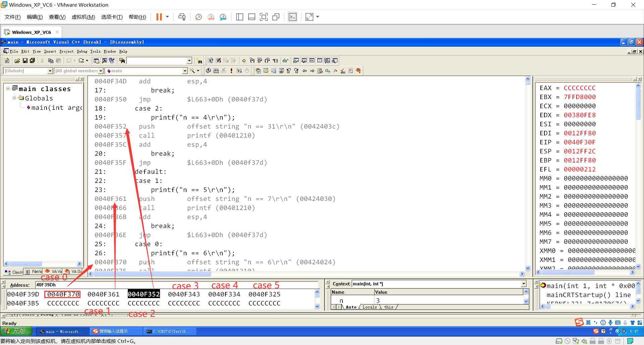Screen dimensions: 644x345
Task: Click the Restart debugger icon
Action: pos(210,61)
